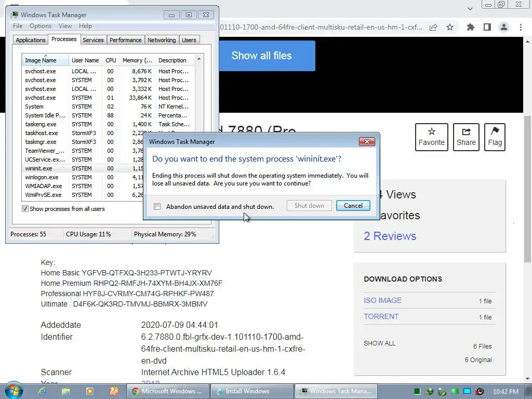The width and height of the screenshot is (532, 399).
Task: Click the browser address bar URL text
Action: (x=321, y=27)
